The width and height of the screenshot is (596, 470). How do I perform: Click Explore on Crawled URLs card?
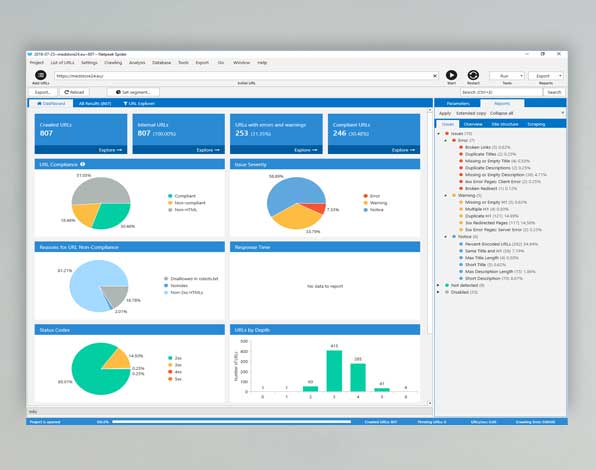(x=110, y=150)
